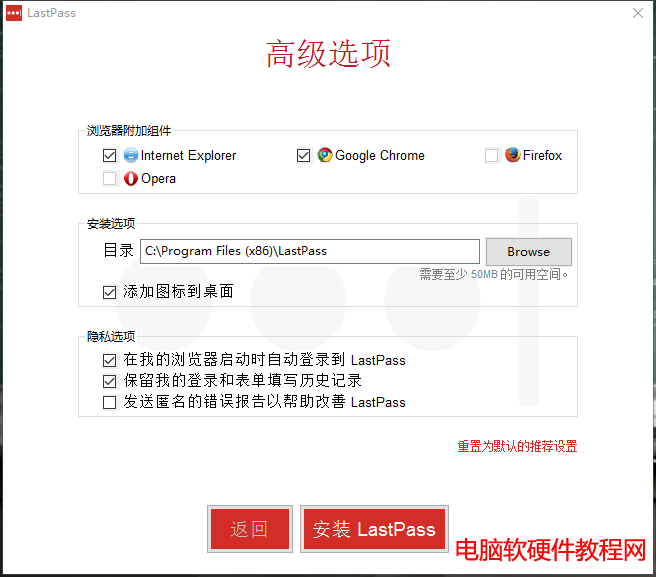Click the 浏览器附加组件 group label
The height and width of the screenshot is (577, 656).
129,131
